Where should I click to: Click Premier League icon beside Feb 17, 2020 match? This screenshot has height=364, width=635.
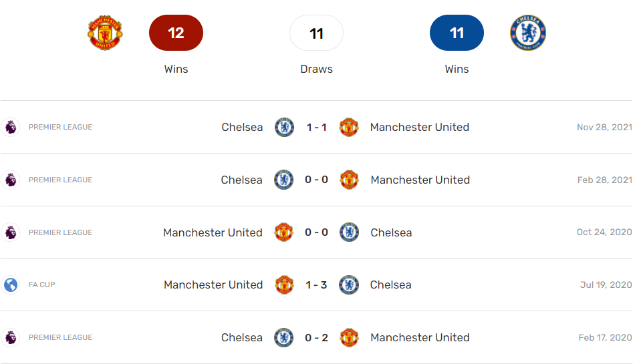pos(11,337)
